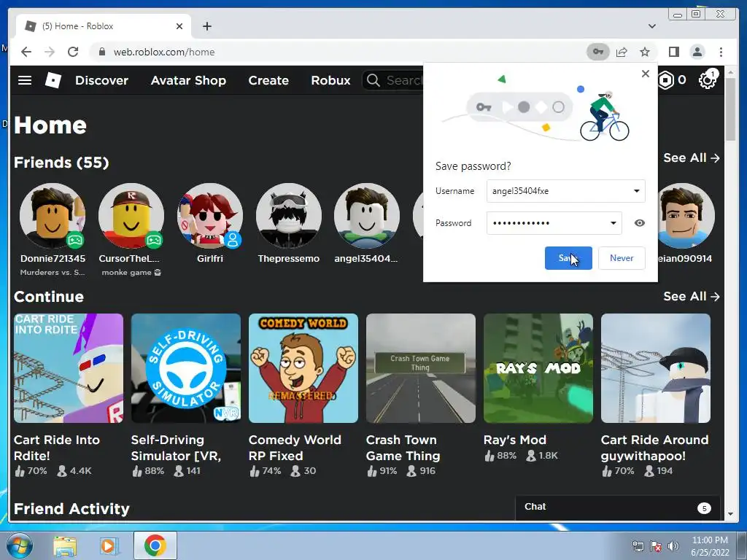Click the page vertical scrollbar thumb
This screenshot has width=747, height=560.
(x=730, y=110)
